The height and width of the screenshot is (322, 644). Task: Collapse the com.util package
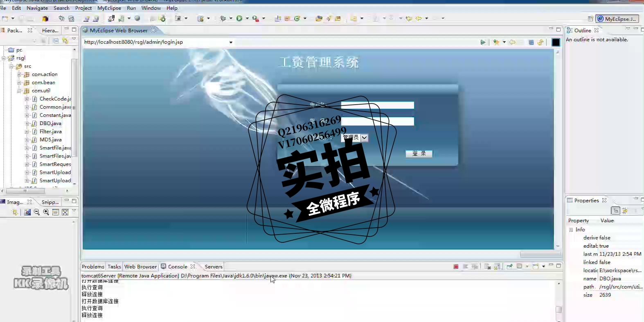(x=19, y=91)
